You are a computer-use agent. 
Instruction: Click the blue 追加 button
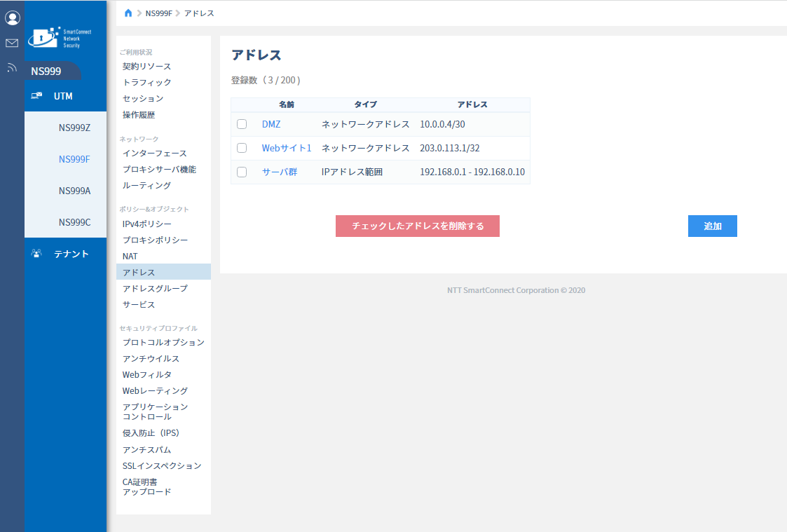click(x=712, y=226)
